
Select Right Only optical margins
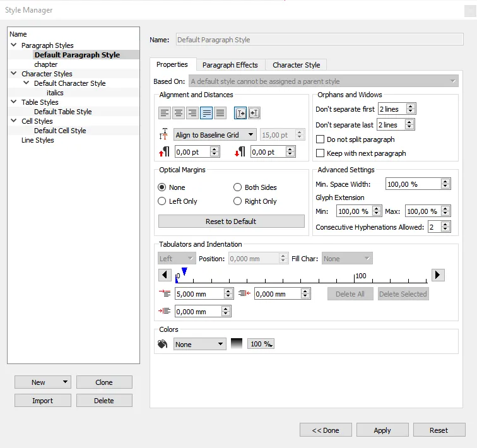point(237,201)
